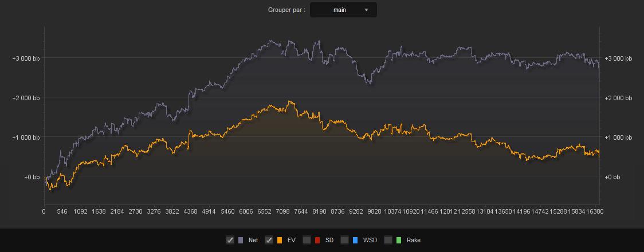The height and width of the screenshot is (252, 644).
Task: Click the x-axis tick label 2184
Action: pos(117,212)
